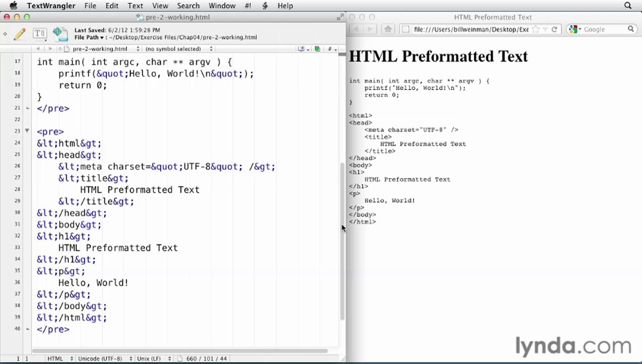Toggle TextWrangler window full screen arrows
The image size is (642, 364).
[x=340, y=17]
